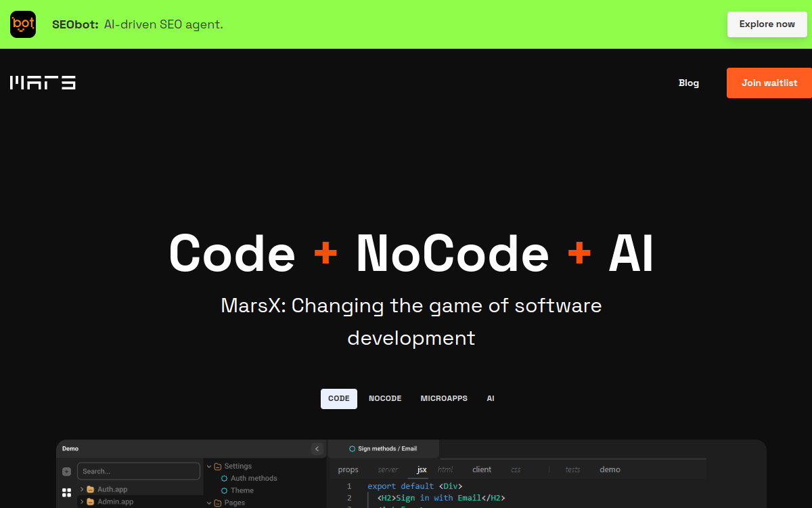Open the Sign methods / Email tab
Viewport: 812px width, 508px height.
383,448
